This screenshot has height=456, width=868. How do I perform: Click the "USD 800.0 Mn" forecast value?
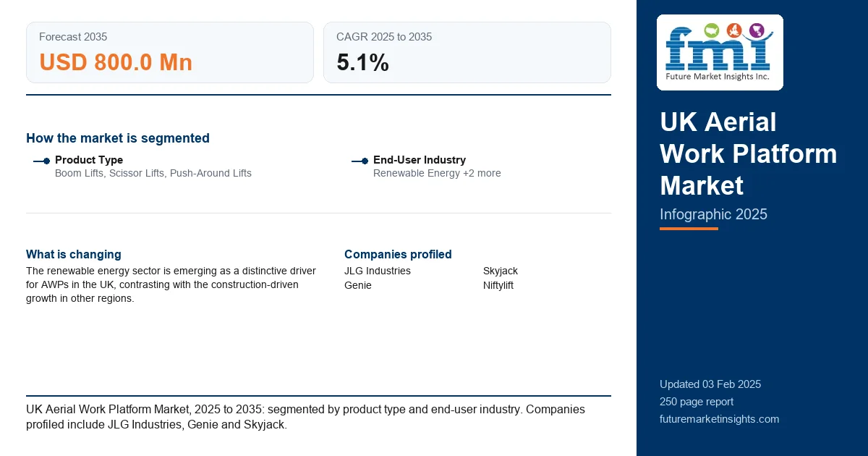coord(116,62)
